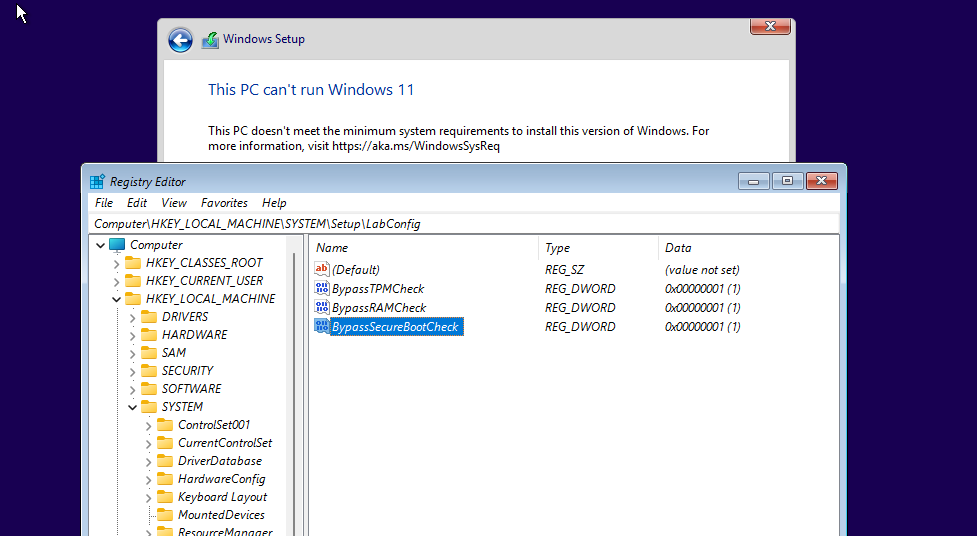The height and width of the screenshot is (536, 977).
Task: Click BypassRAMCheck's 0x00000001 (1) data cell
Action: 703,307
